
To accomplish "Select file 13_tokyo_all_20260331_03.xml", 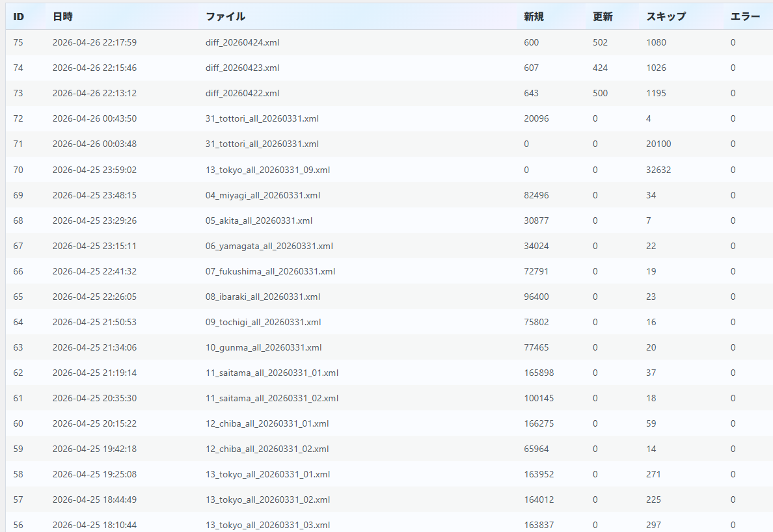I will [267, 525].
